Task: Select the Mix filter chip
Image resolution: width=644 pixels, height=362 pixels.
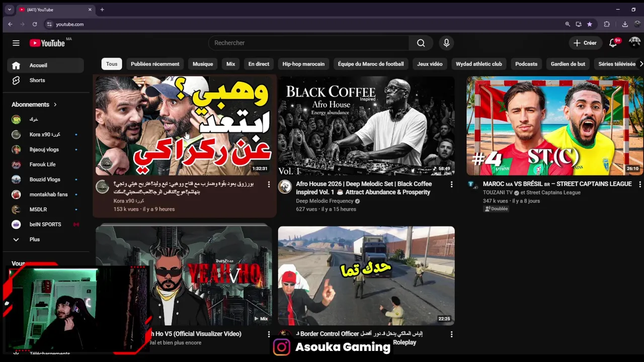Action: 231,64
